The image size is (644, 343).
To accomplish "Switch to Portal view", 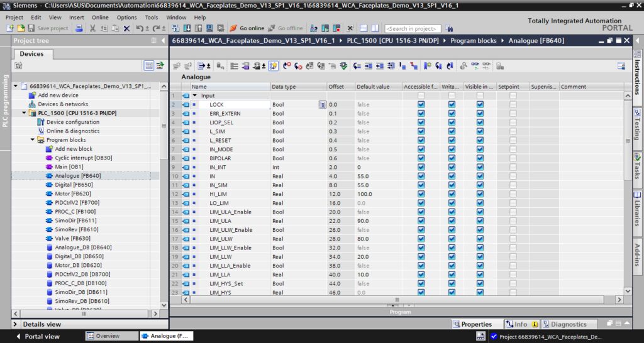I will point(38,336).
